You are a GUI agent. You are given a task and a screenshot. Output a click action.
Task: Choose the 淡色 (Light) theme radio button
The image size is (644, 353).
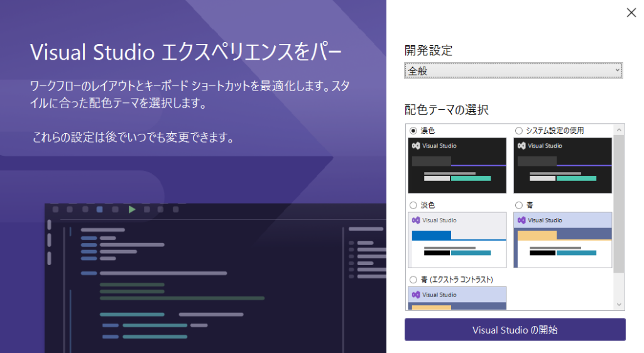tap(413, 205)
